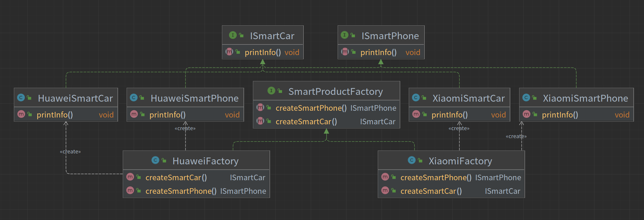Image resolution: width=644 pixels, height=220 pixels.
Task: Click the interface icon beside ISmartPhone
Action: [x=344, y=35]
